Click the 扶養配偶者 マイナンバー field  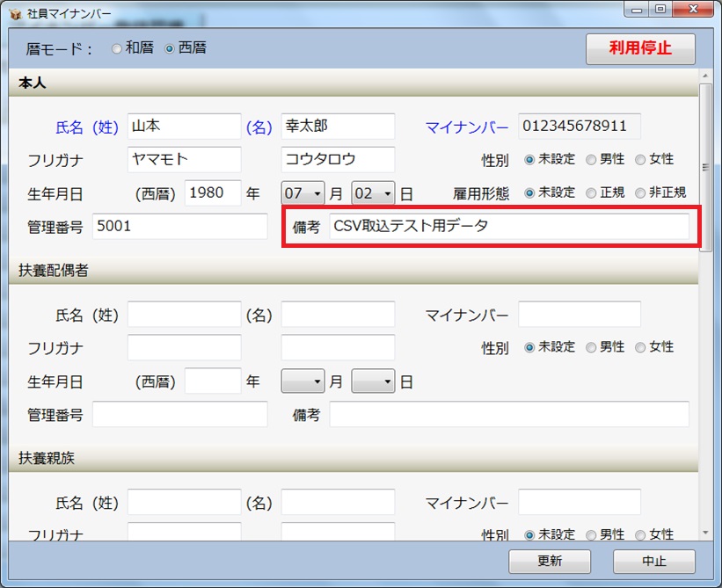(x=580, y=314)
